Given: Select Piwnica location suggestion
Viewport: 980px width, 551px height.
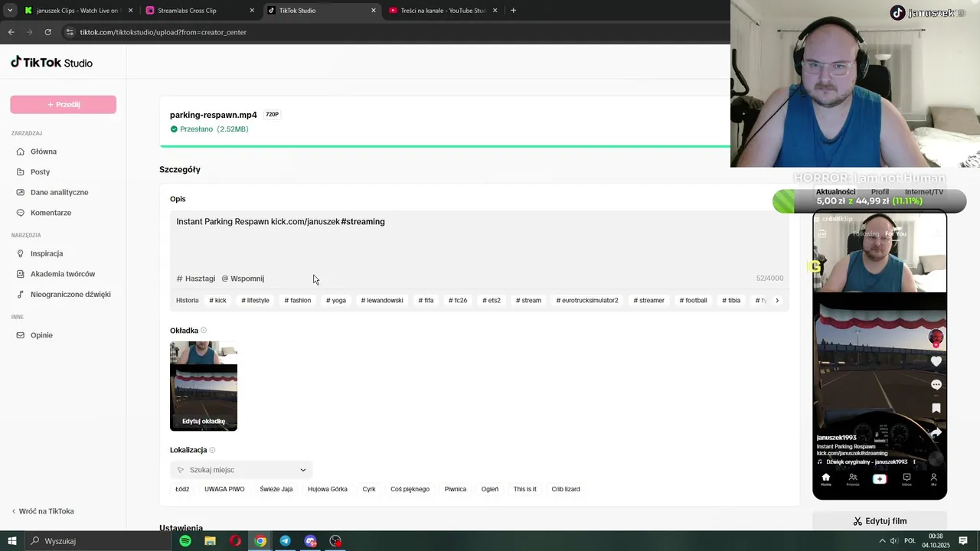Looking at the screenshot, I should click(x=456, y=489).
